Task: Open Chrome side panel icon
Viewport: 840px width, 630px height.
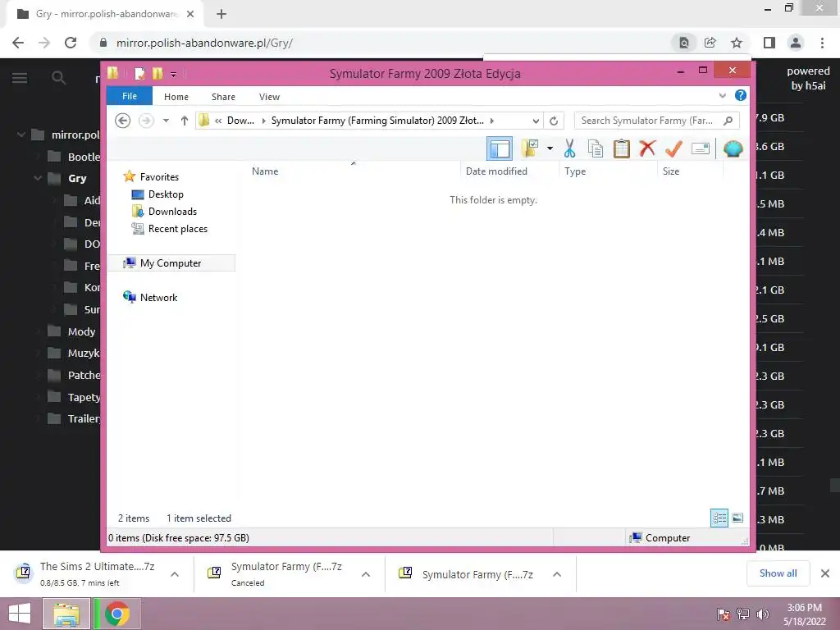Action: coord(769,43)
